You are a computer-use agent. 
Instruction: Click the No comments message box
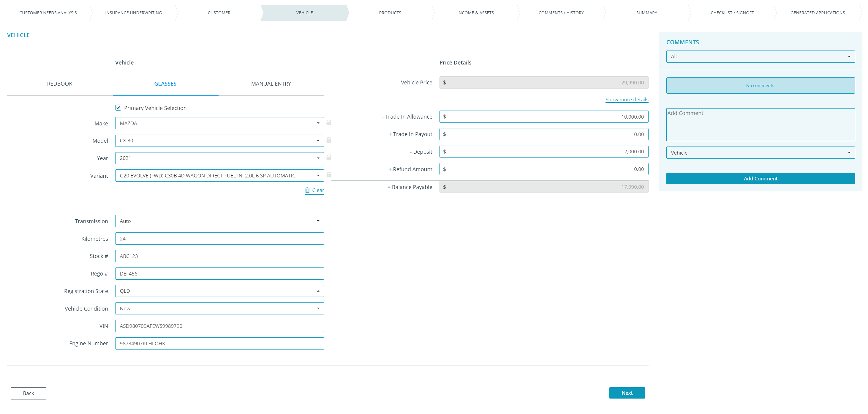(760, 86)
